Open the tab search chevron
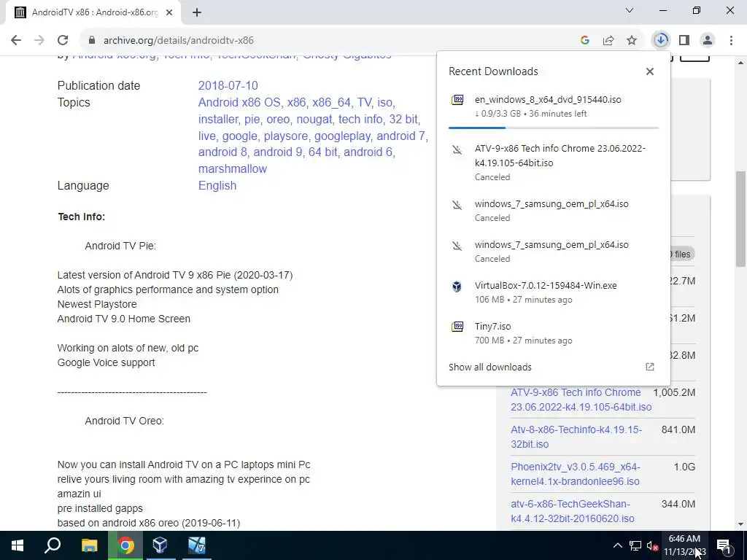This screenshot has height=560, width=747. [x=630, y=10]
